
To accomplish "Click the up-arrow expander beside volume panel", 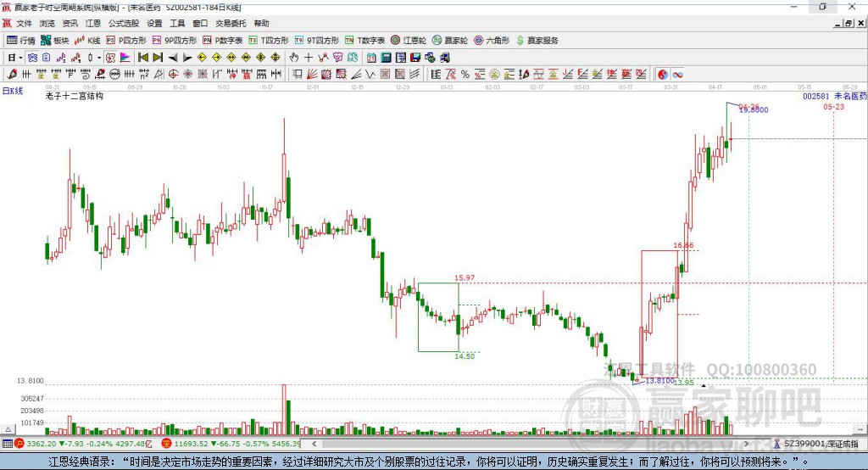I will click(x=8, y=429).
